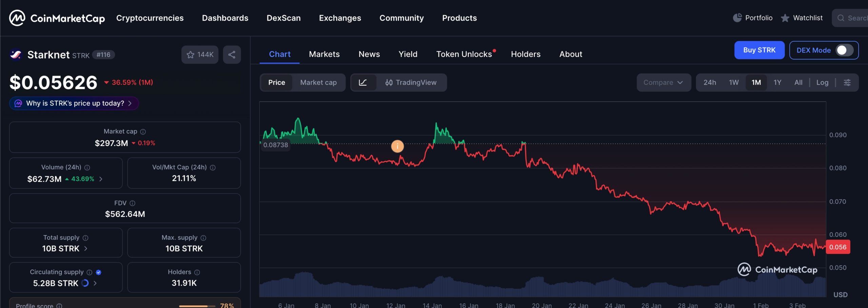Toggle the DEX Mode switch
Viewport: 868px width, 308px height.
click(845, 50)
